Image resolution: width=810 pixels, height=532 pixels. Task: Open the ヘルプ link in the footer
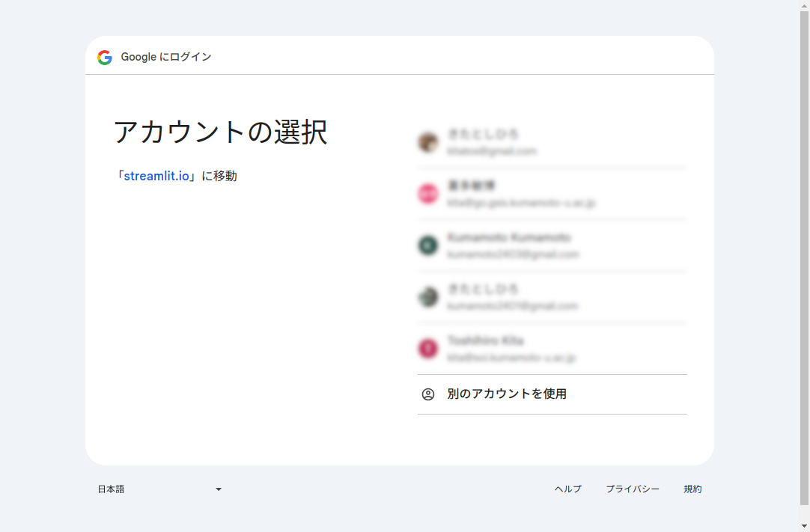pos(567,489)
